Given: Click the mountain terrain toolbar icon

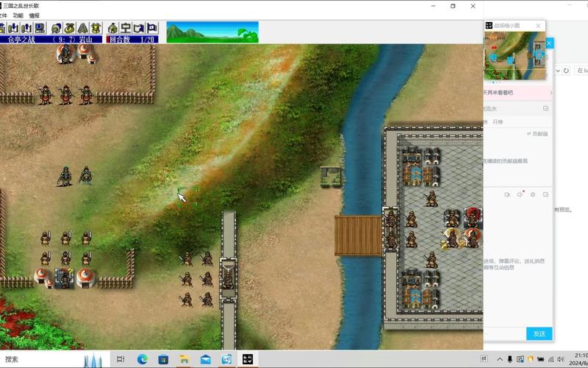Looking at the screenshot, I should pyautogui.click(x=82, y=28).
